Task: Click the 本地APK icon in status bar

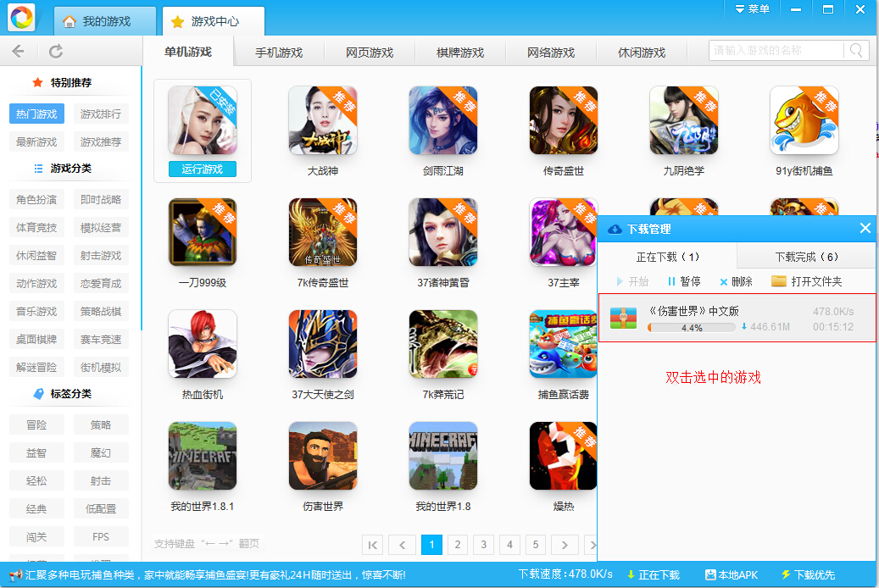Action: pyautogui.click(x=709, y=574)
